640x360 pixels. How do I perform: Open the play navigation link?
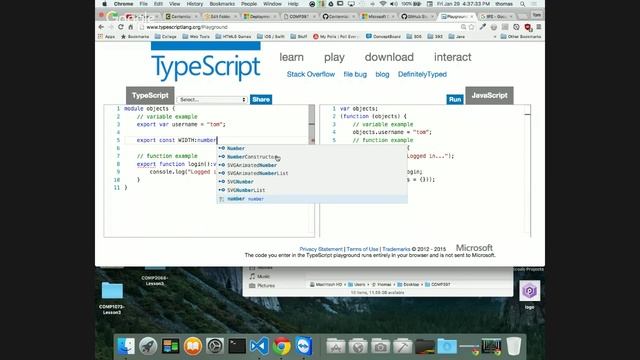click(x=334, y=57)
